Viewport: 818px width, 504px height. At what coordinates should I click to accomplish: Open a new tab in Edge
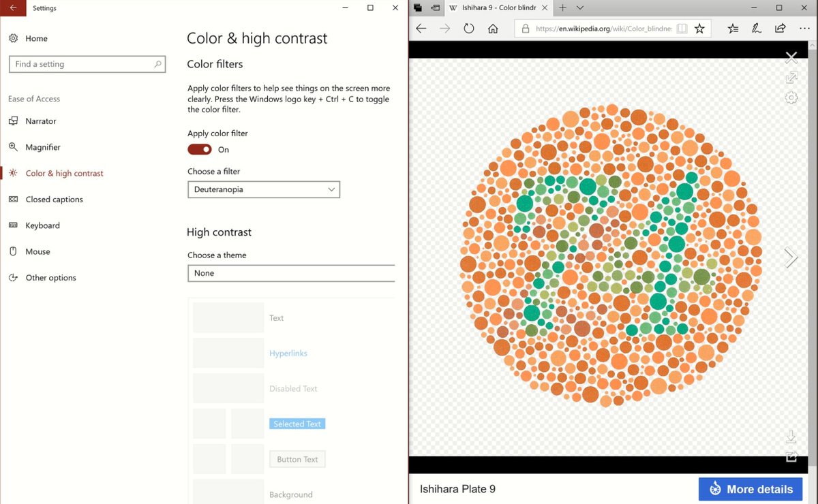click(562, 8)
